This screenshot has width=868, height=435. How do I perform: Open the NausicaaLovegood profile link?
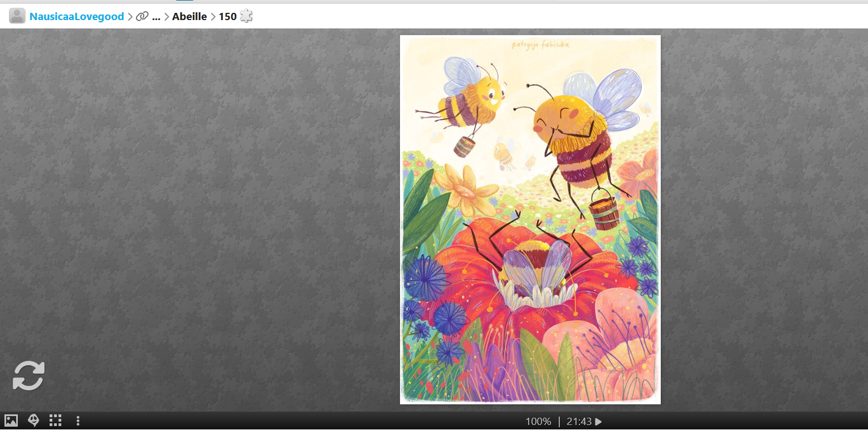point(77,17)
